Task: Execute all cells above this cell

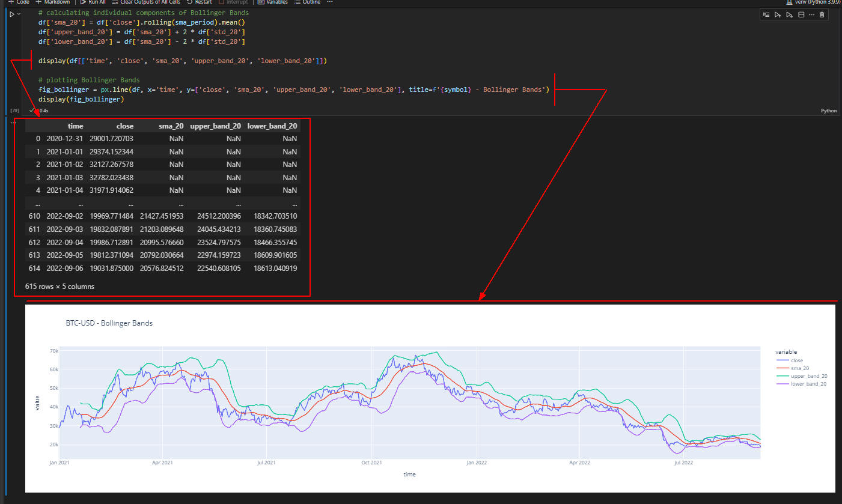Action: pos(778,14)
